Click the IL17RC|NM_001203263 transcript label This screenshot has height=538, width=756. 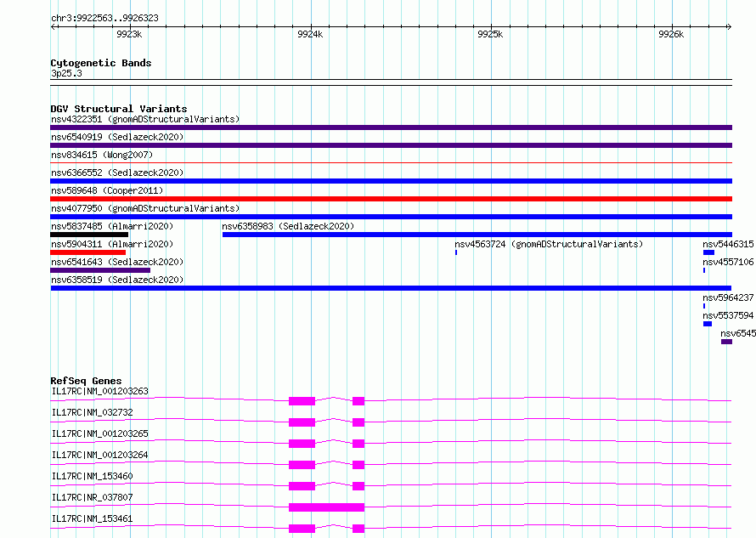(x=99, y=391)
